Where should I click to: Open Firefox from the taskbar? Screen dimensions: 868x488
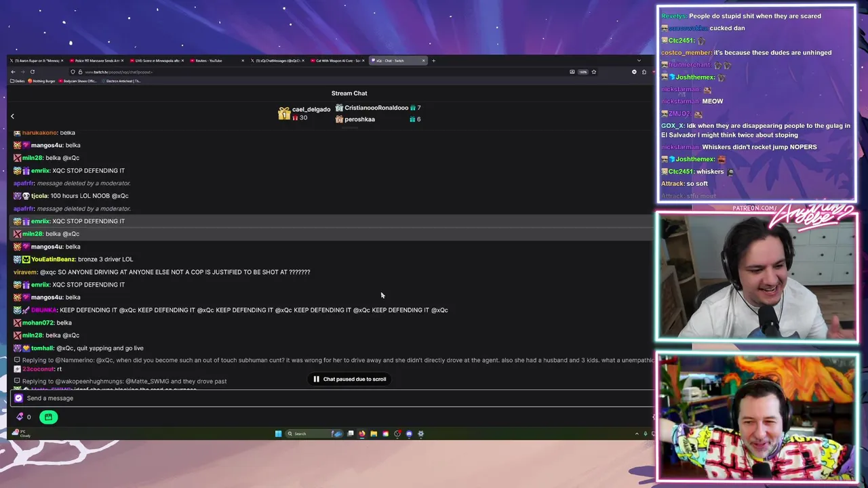(x=362, y=434)
